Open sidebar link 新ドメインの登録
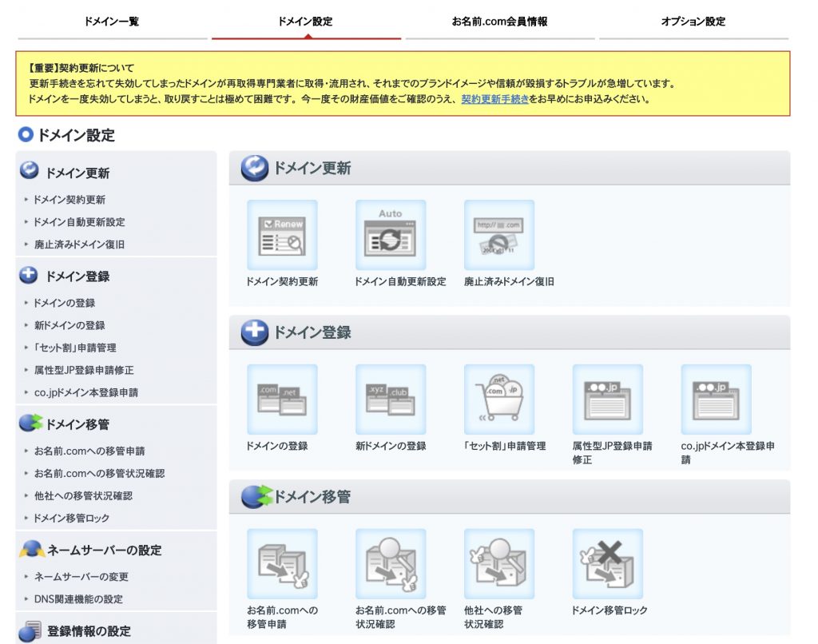This screenshot has height=644, width=818. click(69, 326)
